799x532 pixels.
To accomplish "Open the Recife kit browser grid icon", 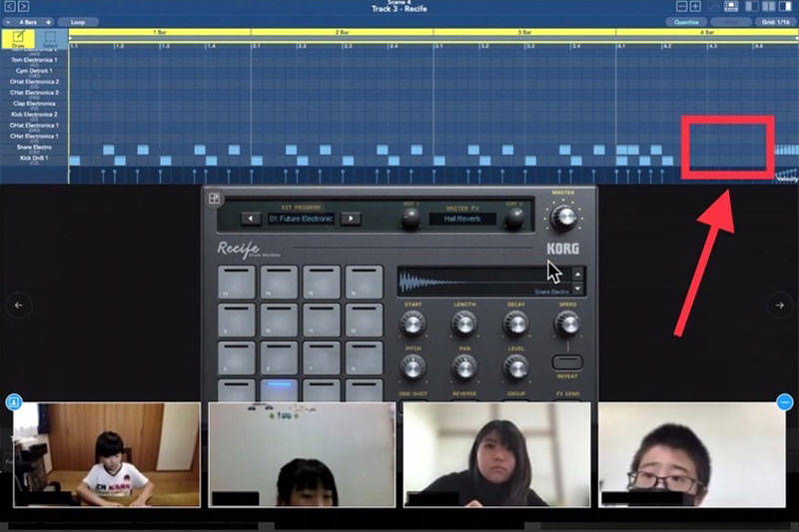I will 214,198.
